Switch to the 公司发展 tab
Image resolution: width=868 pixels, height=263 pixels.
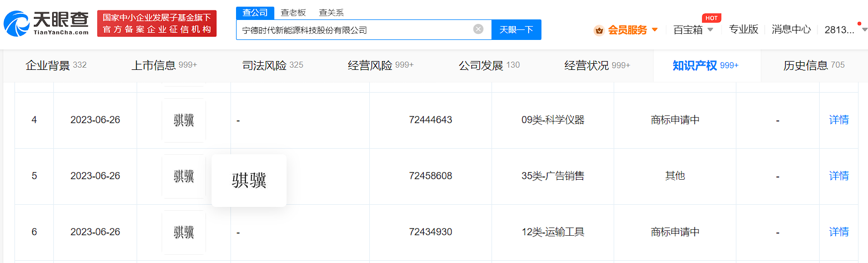click(489, 65)
